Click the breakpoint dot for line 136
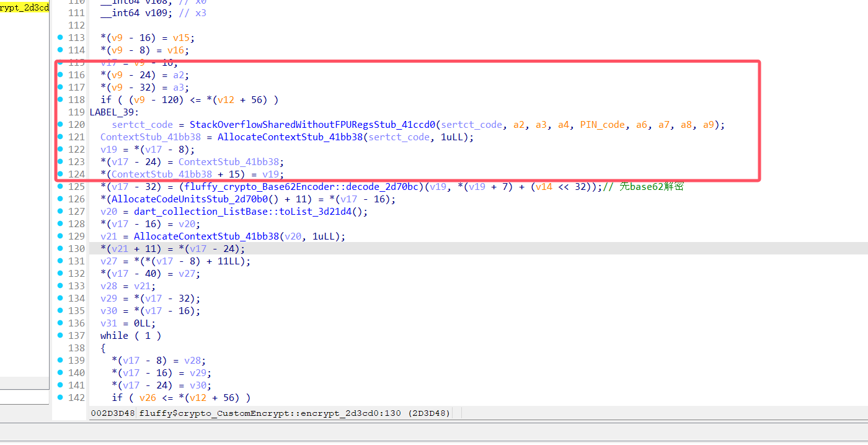 tap(60, 323)
